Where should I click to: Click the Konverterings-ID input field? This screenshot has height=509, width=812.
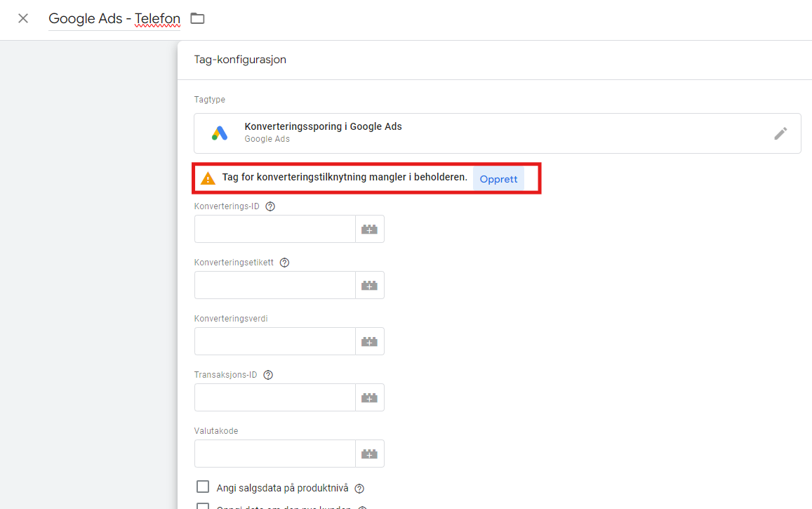coord(275,229)
